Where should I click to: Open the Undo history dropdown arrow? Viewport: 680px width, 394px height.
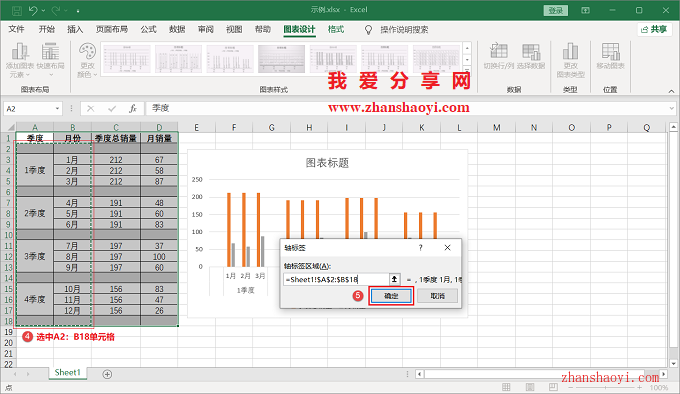pos(43,10)
